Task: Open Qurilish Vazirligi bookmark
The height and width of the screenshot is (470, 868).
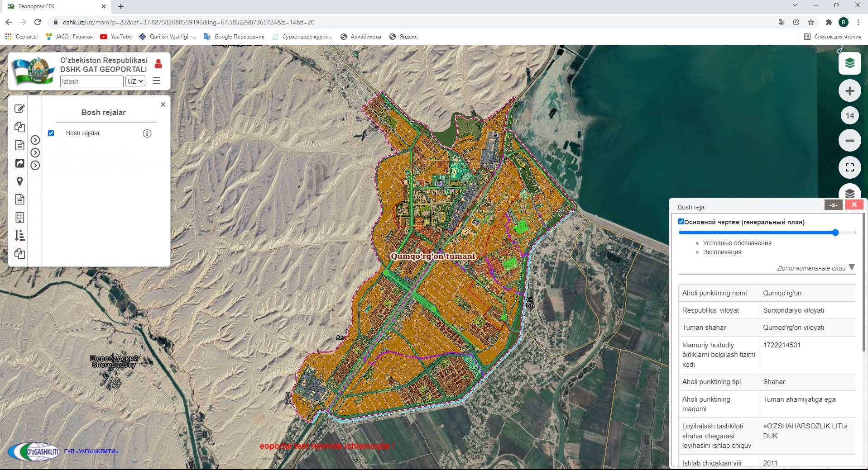Action: coord(168,37)
